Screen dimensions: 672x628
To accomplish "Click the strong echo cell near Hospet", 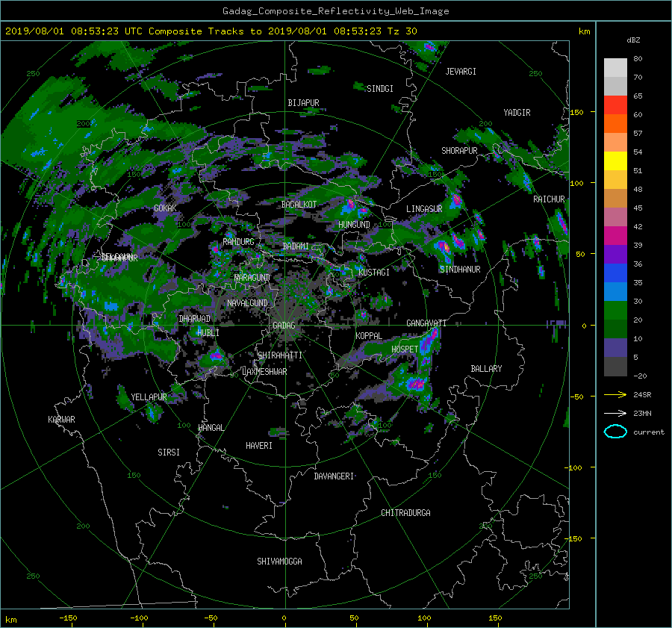I will tap(428, 342).
